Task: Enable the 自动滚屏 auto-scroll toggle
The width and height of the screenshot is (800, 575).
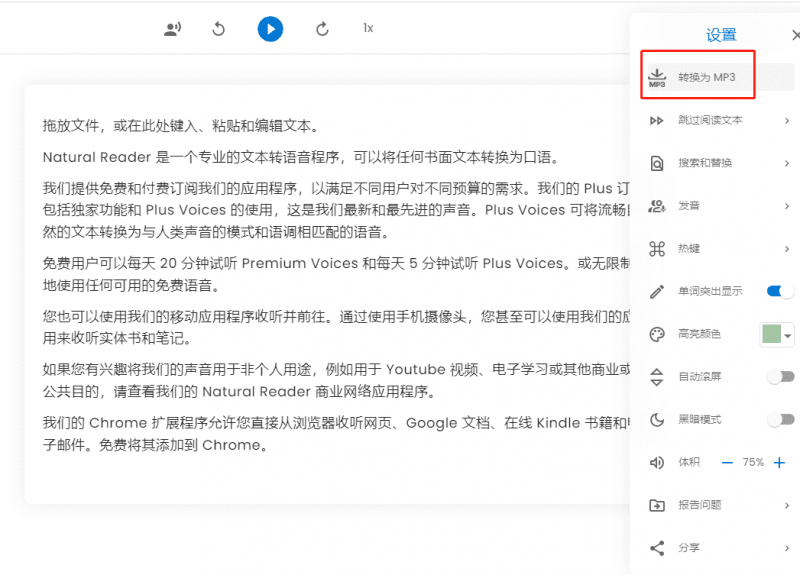Action: (780, 377)
